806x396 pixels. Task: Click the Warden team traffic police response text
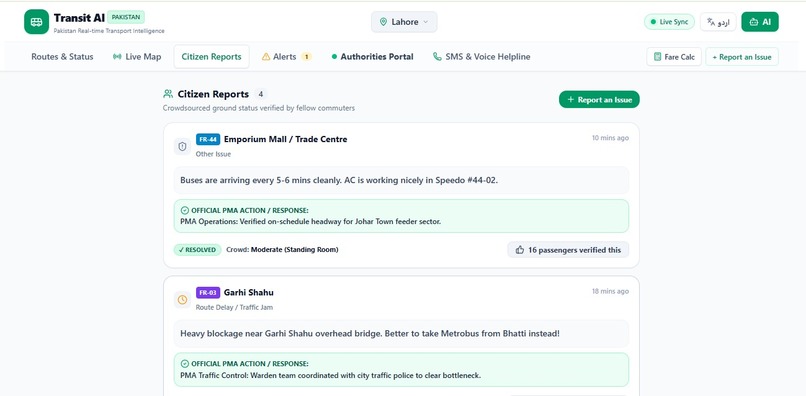pos(331,375)
